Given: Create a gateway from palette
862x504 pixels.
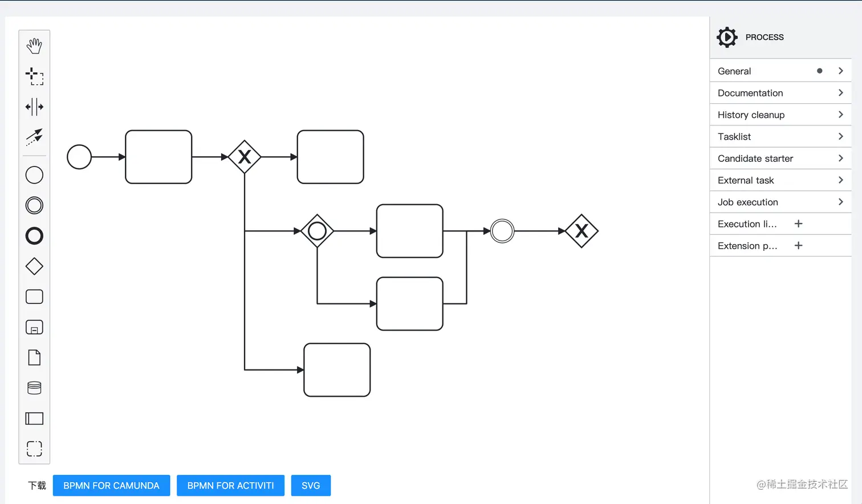Looking at the screenshot, I should coord(34,266).
